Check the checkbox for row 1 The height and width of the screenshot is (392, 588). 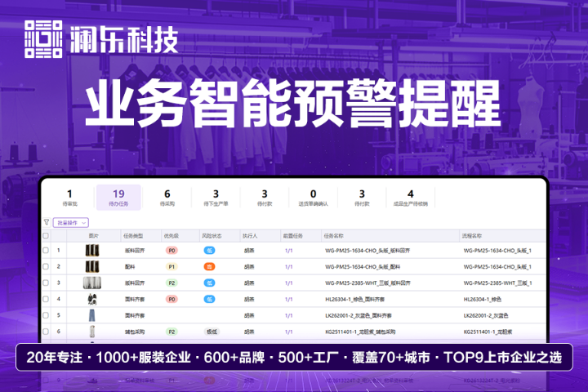46,250
